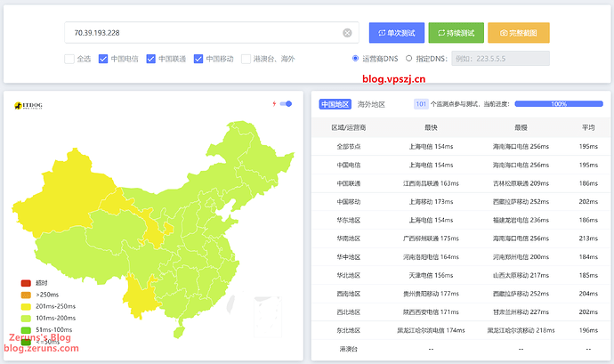Check the 全选 checkbox

(x=69, y=59)
